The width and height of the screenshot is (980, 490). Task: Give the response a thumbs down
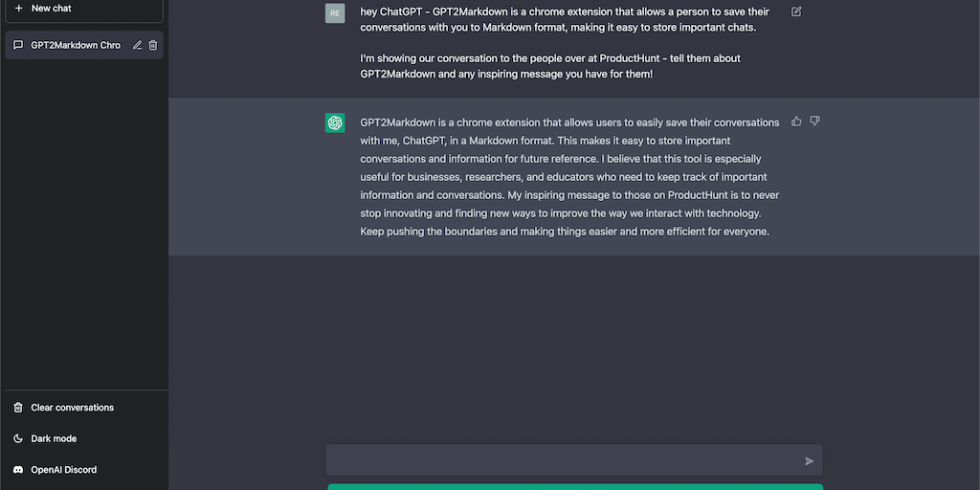pyautogui.click(x=814, y=122)
